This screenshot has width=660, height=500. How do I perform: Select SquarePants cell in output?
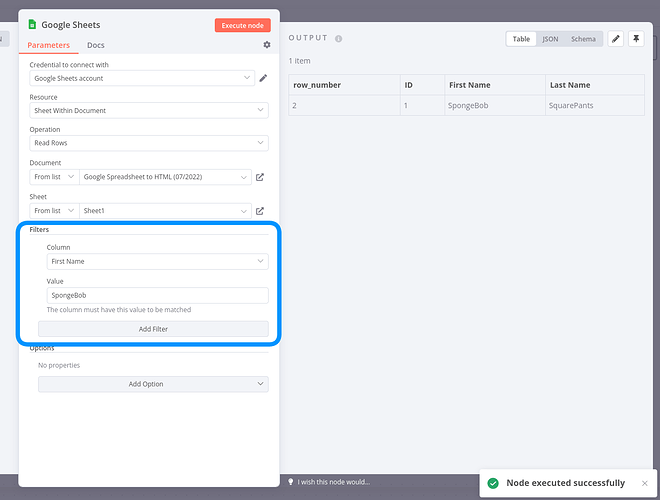[595, 106]
